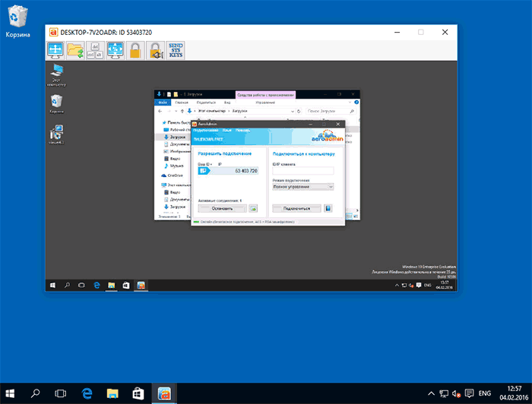This screenshot has width=532, height=404.
Task: Click the full screen monitor toolbar icon
Action: (55, 50)
